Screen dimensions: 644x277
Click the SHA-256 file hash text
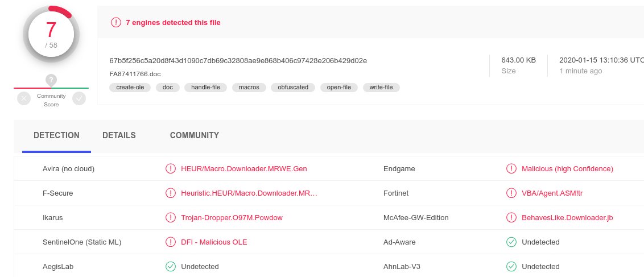click(x=238, y=61)
